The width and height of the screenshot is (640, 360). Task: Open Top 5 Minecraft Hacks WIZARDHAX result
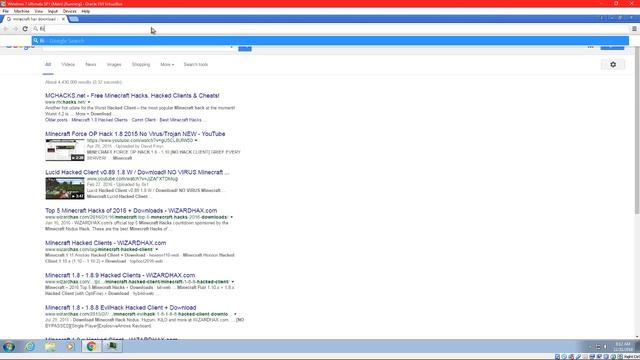click(x=131, y=211)
